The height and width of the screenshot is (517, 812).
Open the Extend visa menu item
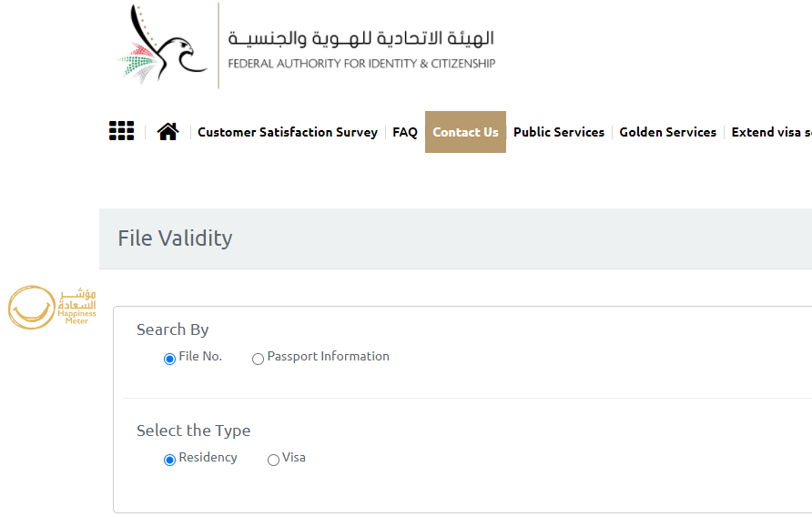[772, 132]
